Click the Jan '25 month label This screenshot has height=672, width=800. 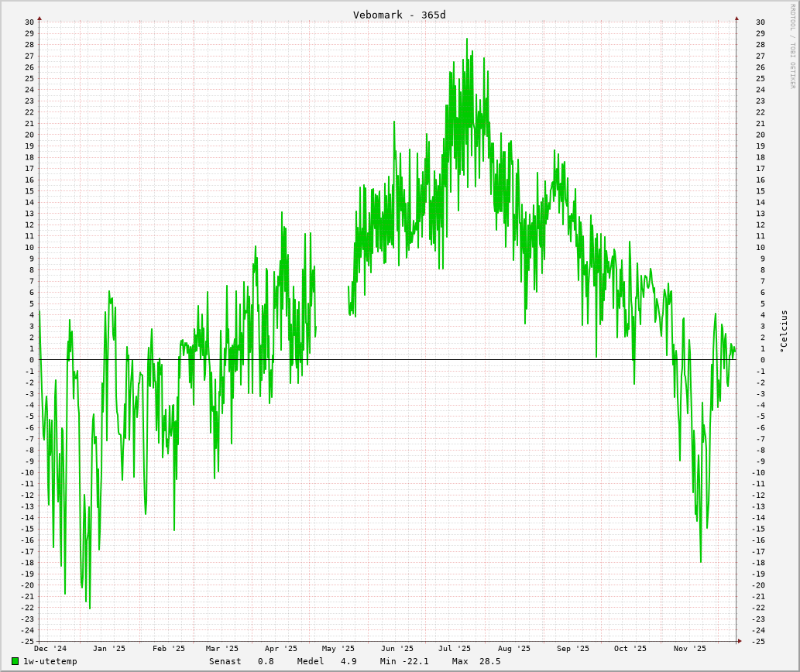click(109, 649)
